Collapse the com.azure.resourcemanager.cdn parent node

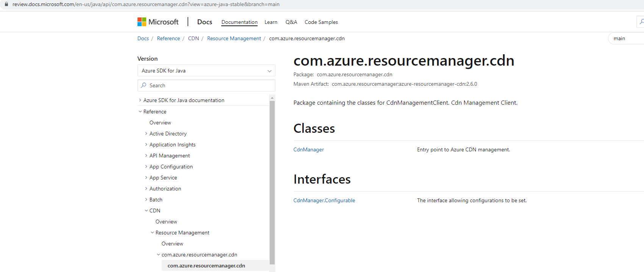pos(158,255)
